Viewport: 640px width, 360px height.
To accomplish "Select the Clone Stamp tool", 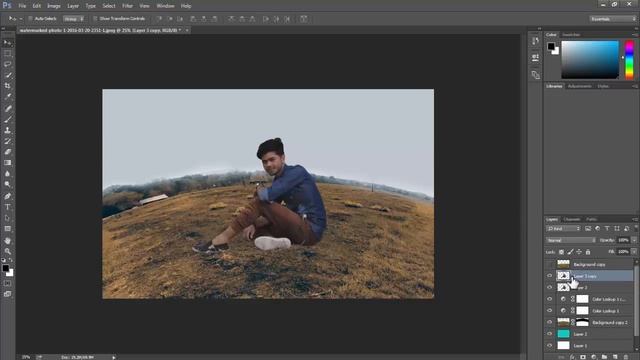I will (8, 130).
